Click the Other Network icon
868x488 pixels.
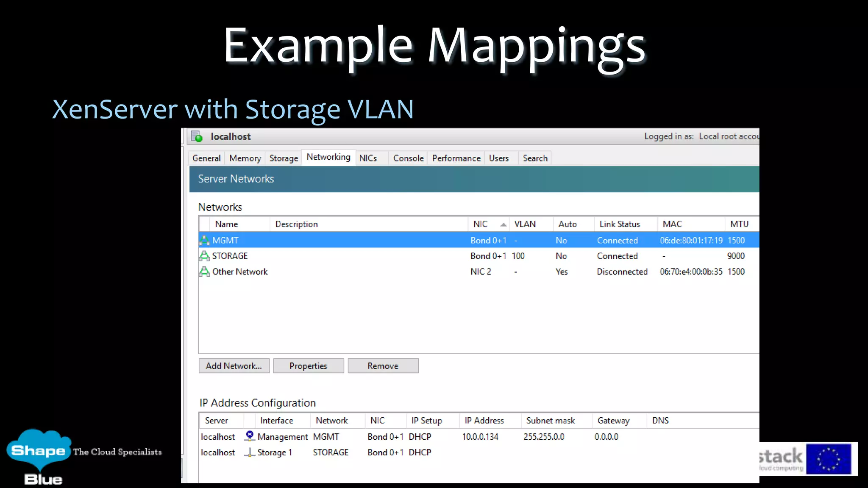point(204,272)
